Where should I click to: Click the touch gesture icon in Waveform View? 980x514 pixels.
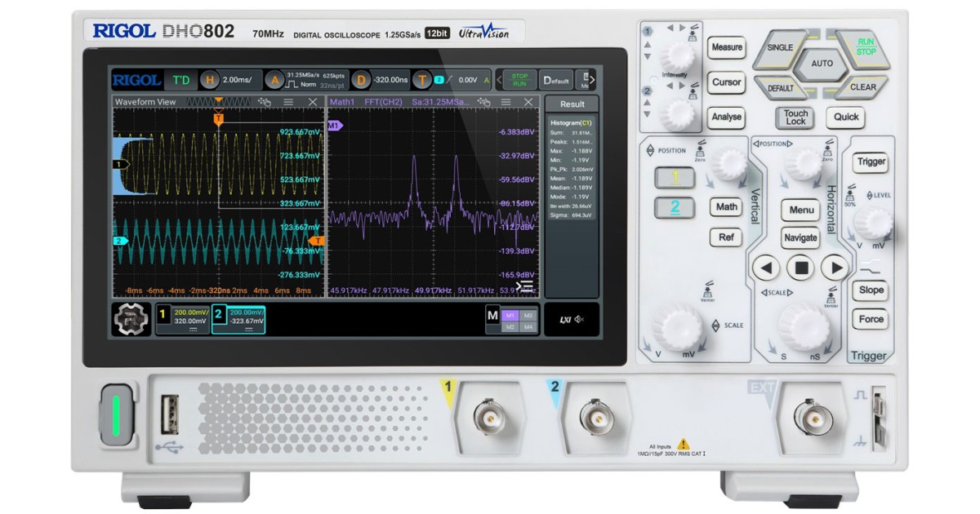click(x=264, y=102)
